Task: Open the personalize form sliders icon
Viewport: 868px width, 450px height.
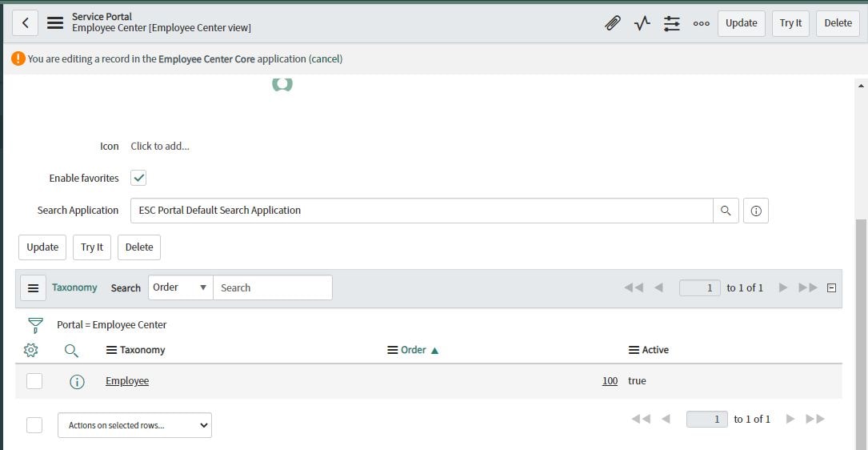Action: (671, 23)
